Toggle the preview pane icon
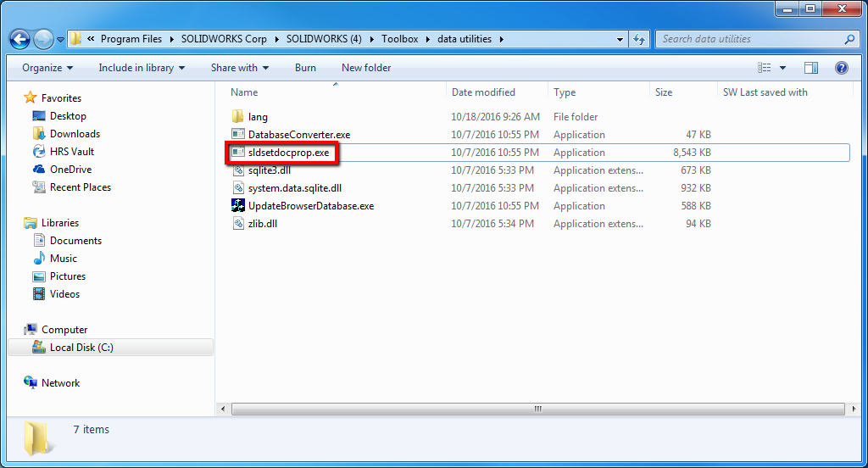Screen dimensions: 868x468 pyautogui.click(x=811, y=68)
